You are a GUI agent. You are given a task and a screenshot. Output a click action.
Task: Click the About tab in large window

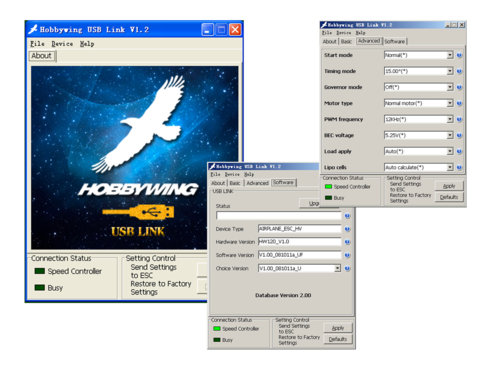pyautogui.click(x=42, y=56)
